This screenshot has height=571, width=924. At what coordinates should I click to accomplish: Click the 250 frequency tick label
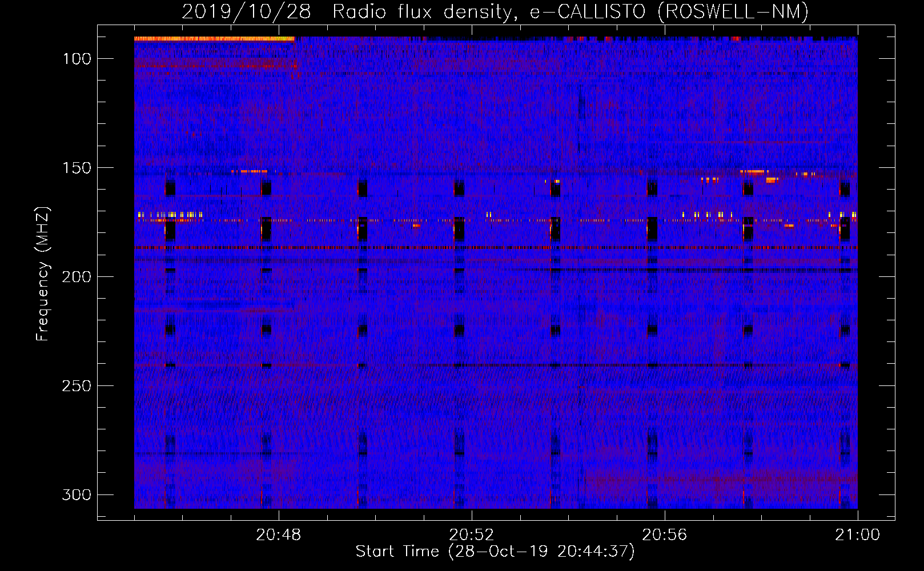tap(76, 386)
